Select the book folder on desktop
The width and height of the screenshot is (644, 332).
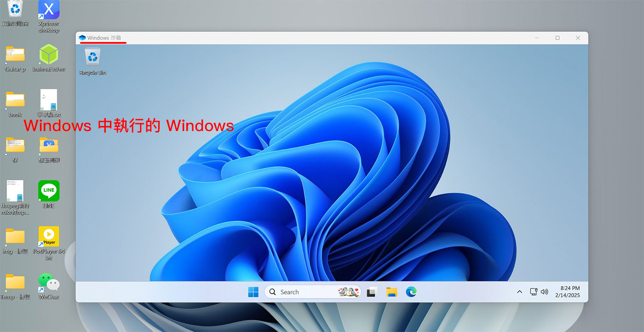click(15, 104)
